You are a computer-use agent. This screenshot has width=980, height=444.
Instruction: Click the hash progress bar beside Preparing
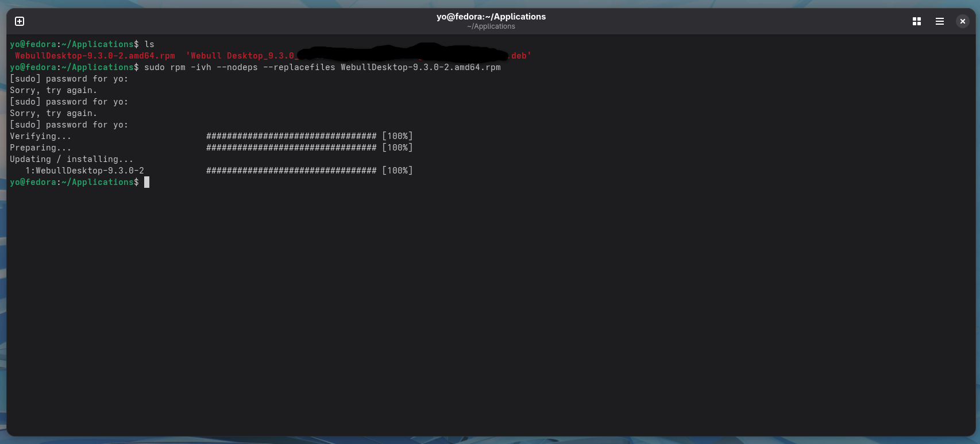[291, 148]
